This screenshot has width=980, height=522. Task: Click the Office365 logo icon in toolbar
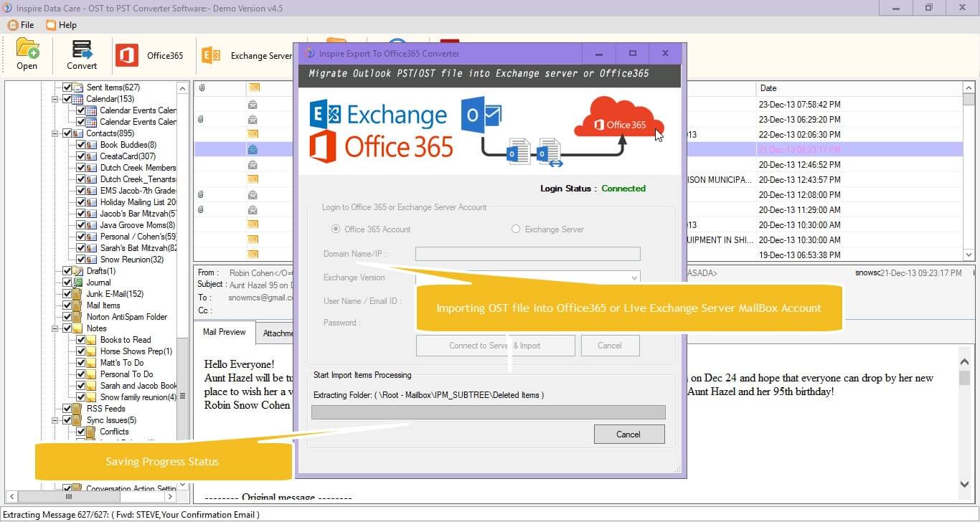coord(126,55)
